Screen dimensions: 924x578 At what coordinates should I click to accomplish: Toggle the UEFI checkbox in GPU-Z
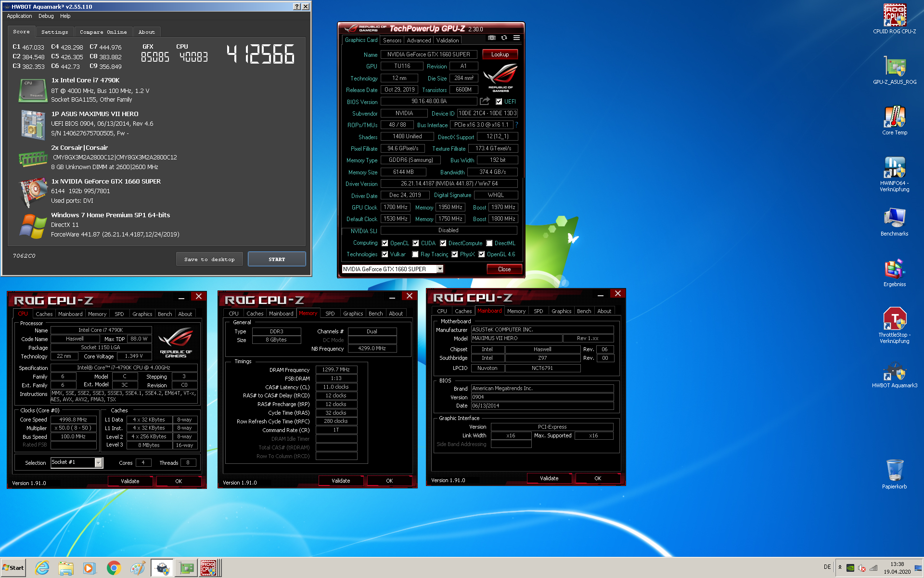499,102
